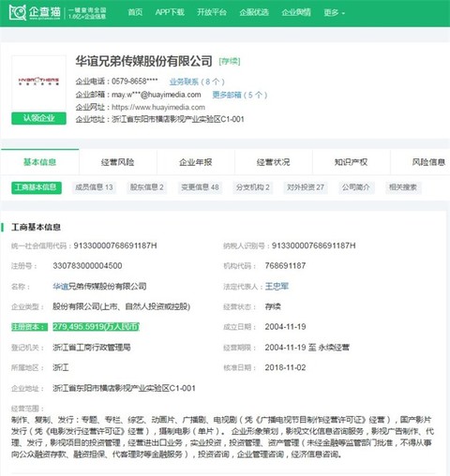Click the 华谊 company name link
Image resolution: width=450 pixels, height=476 pixels.
[x=61, y=286]
